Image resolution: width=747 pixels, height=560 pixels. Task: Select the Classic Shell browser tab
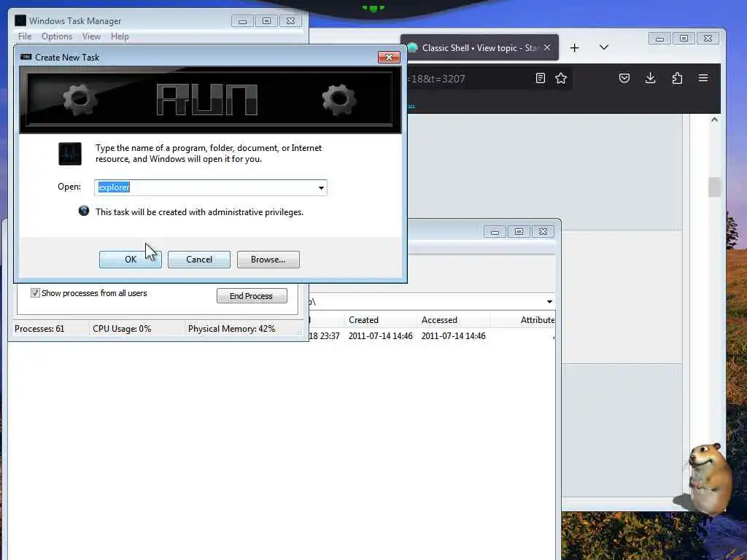479,47
